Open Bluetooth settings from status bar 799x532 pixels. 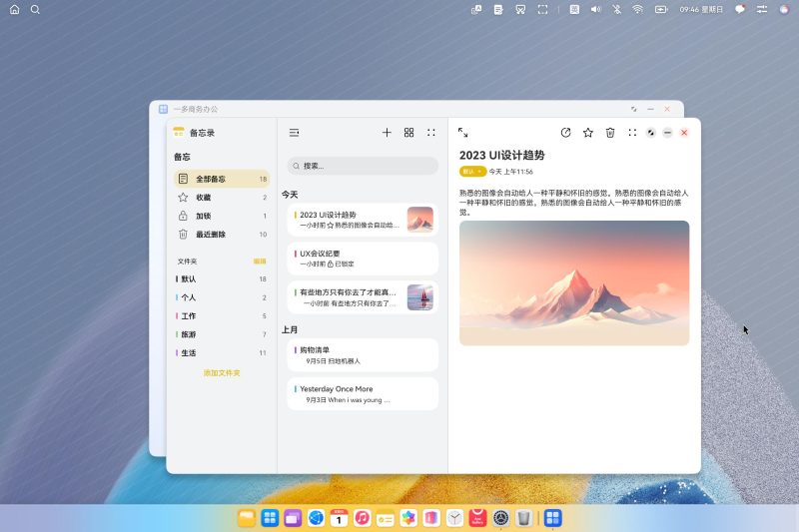coord(616,9)
